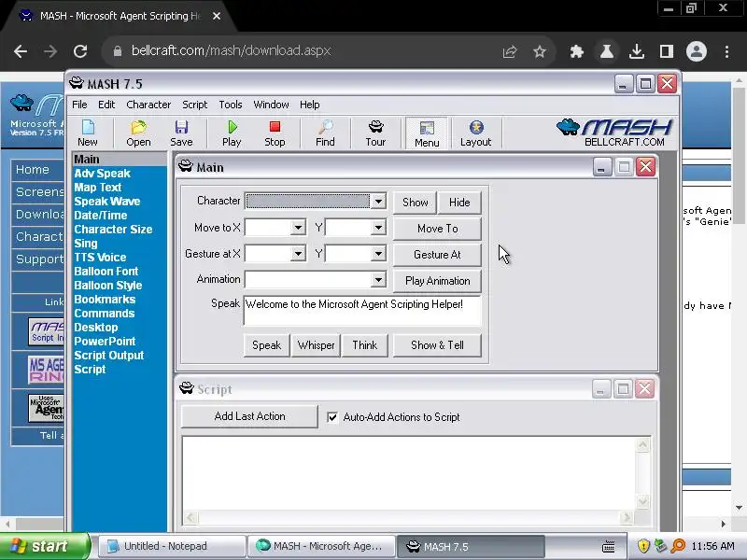Click inside the Script output text area
The width and height of the screenshot is (747, 560).
(x=409, y=473)
